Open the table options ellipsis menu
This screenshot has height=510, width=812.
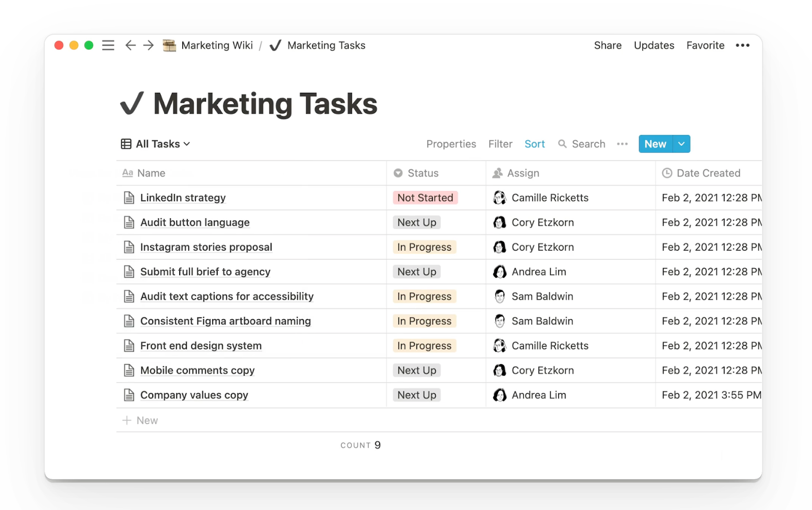click(622, 144)
